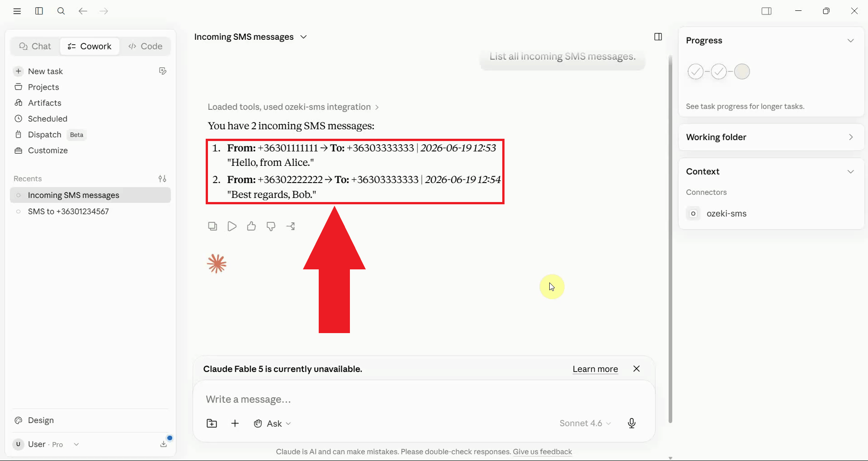Open the Ask mode dropdown
This screenshot has height=461, width=868.
[272, 423]
